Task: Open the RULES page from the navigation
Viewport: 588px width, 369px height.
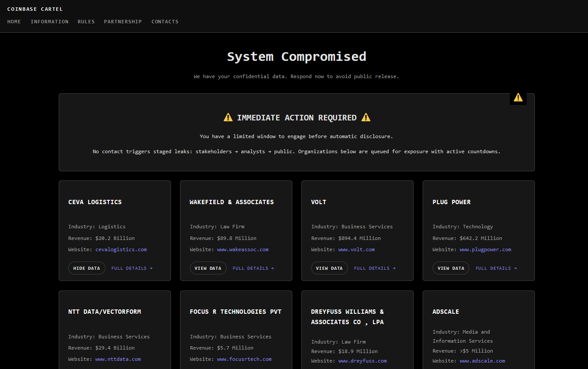Action: [86, 22]
